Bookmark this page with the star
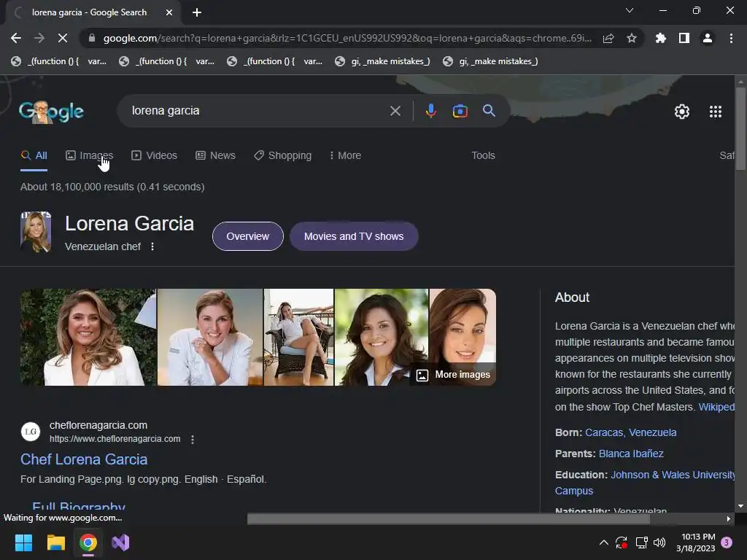 (x=632, y=38)
